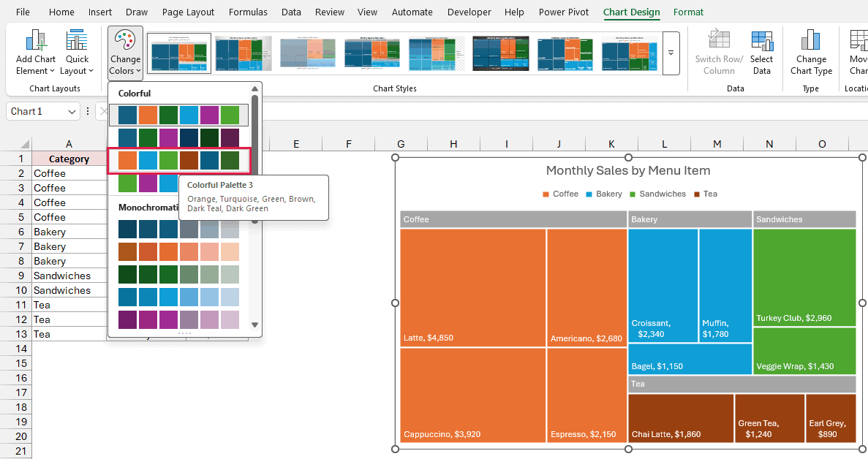This screenshot has width=868, height=459.
Task: Click the Change Colors palette button
Action: tap(125, 53)
